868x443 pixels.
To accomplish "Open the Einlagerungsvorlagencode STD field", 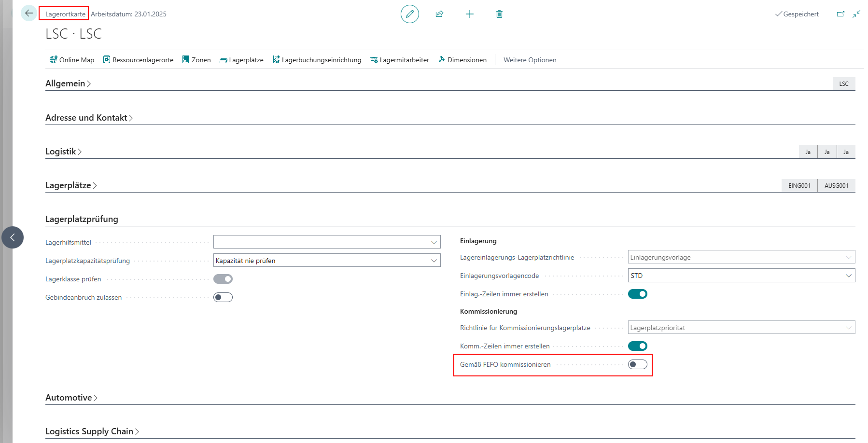I will tap(741, 276).
